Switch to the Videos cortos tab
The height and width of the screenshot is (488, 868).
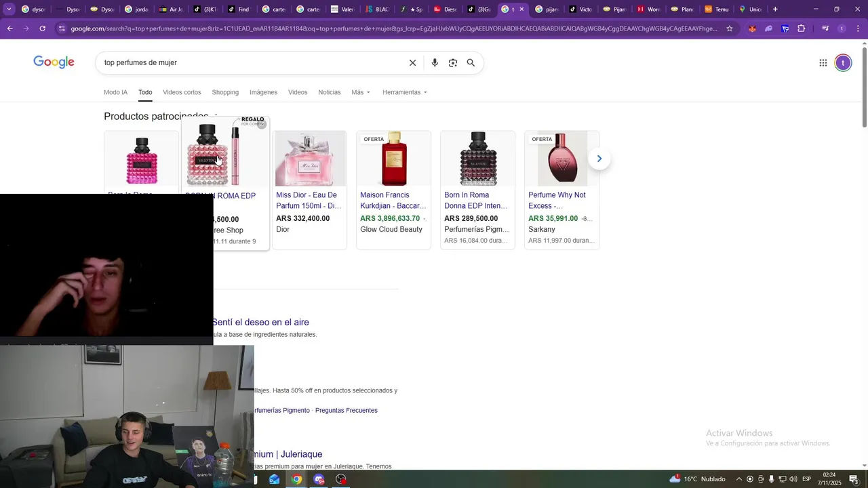(182, 92)
